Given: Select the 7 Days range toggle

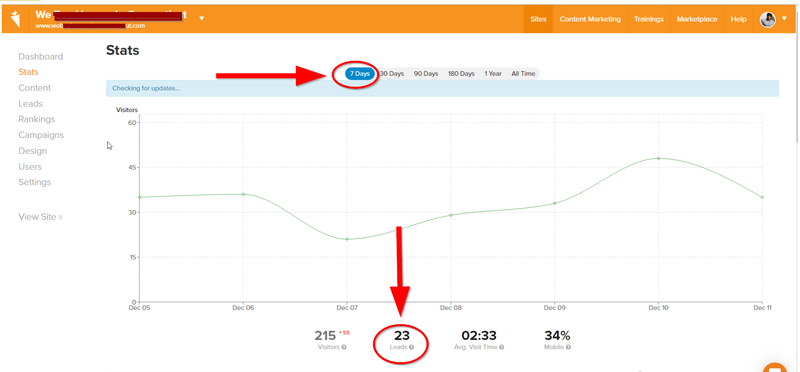Looking at the screenshot, I should pos(360,73).
